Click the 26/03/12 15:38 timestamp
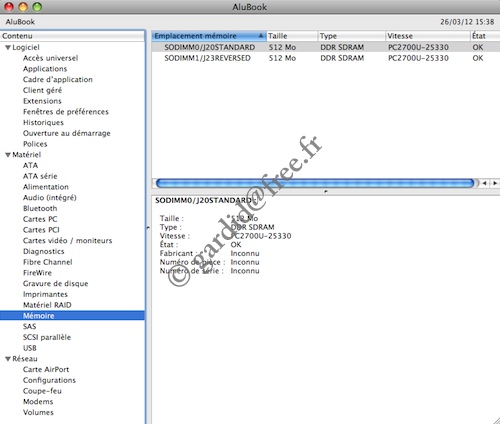Viewport: 500px width, 424px height. (x=467, y=22)
